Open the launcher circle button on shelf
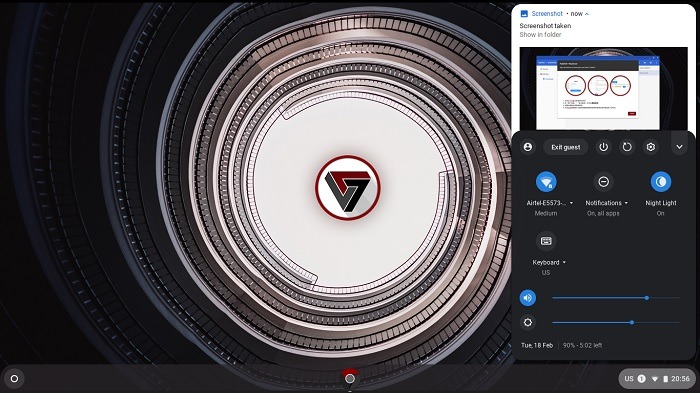 [14, 379]
